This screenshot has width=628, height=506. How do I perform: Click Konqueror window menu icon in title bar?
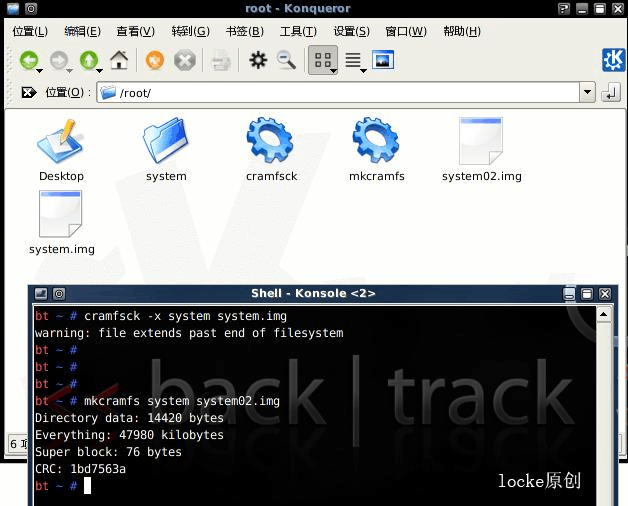point(13,8)
